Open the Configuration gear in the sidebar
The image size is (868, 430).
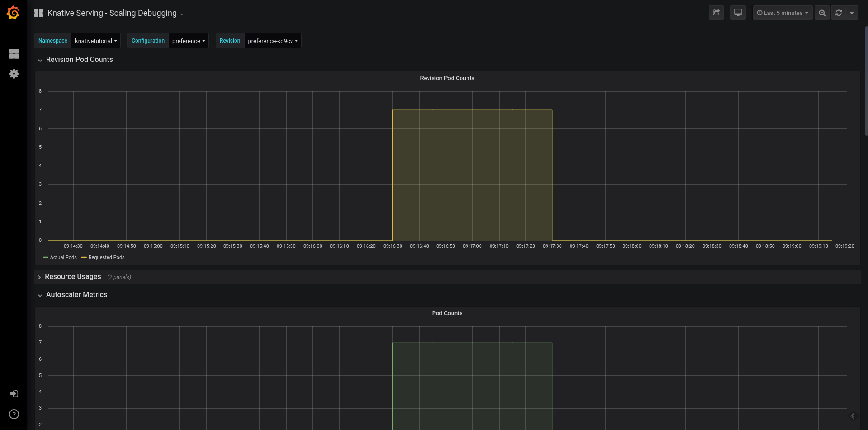(14, 74)
